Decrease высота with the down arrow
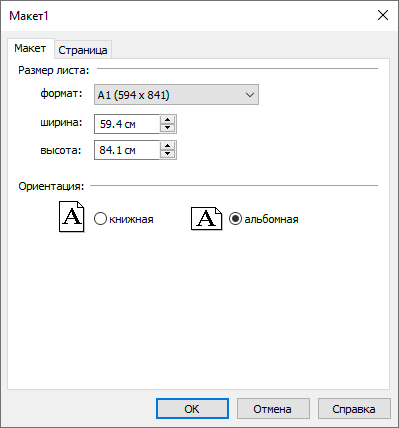This screenshot has width=399, height=428. [168, 154]
